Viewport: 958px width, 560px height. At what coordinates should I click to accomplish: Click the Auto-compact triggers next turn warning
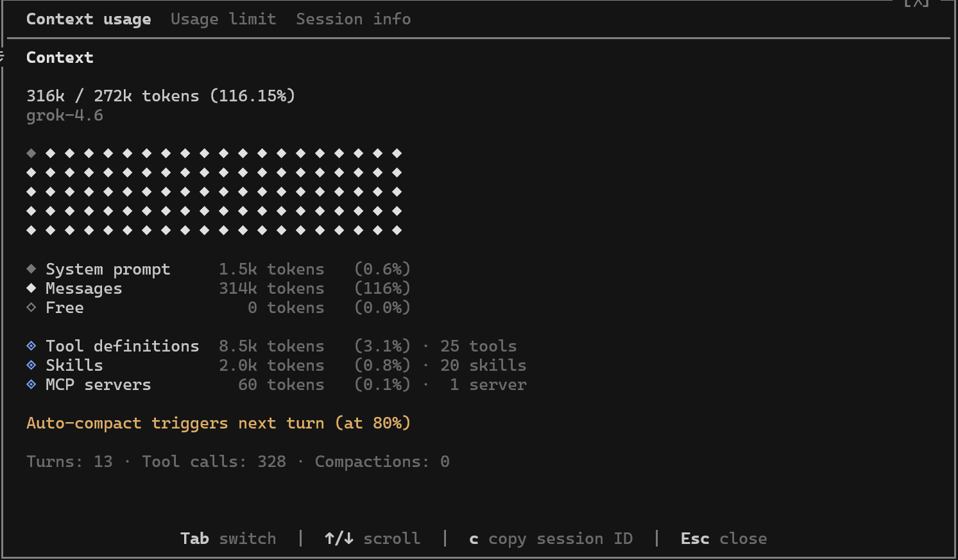pos(218,423)
